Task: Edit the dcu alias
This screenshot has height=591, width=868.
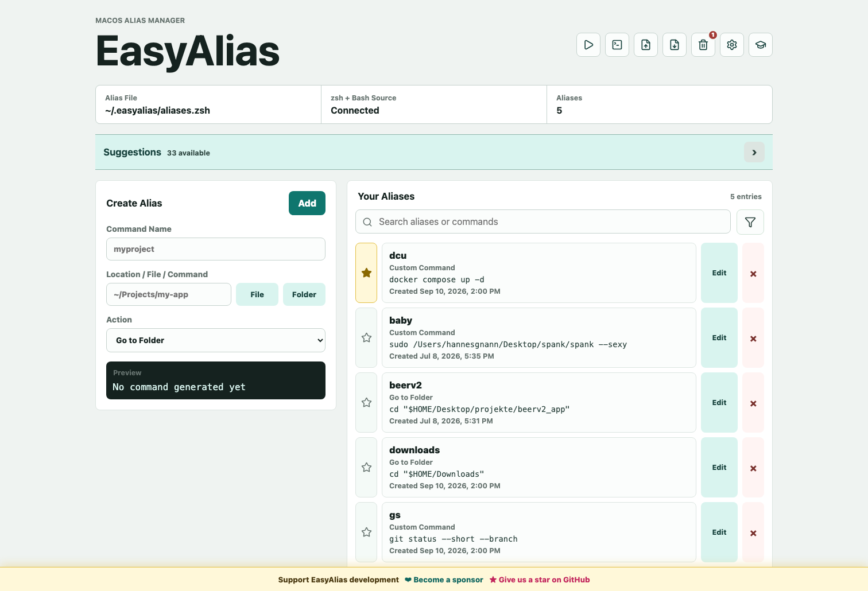Action: (x=719, y=273)
